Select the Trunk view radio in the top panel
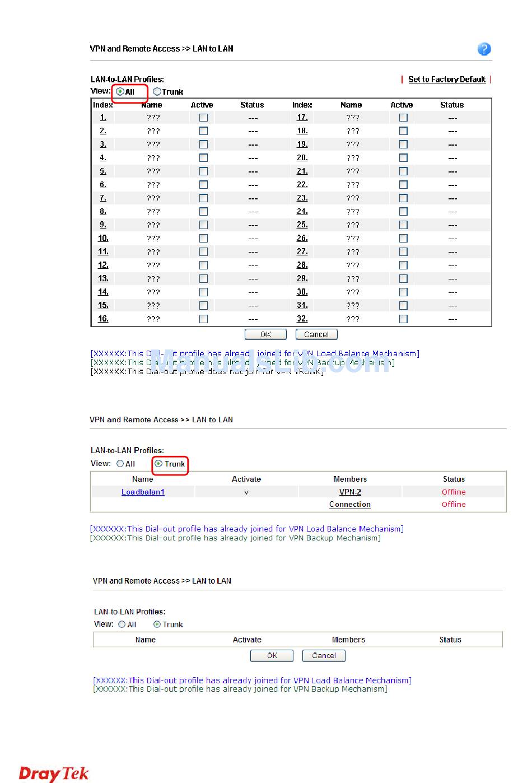Image resolution: width=532 pixels, height=783 pixels. click(157, 92)
